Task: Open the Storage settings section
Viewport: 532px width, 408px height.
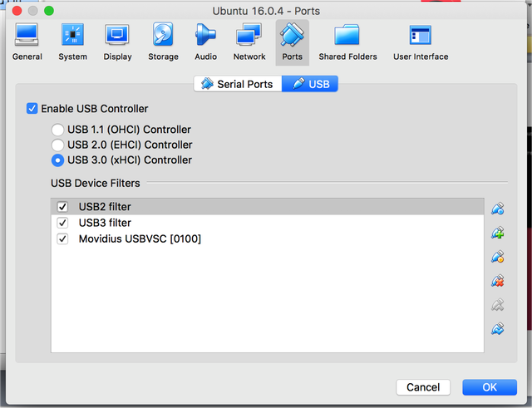Action: point(163,42)
